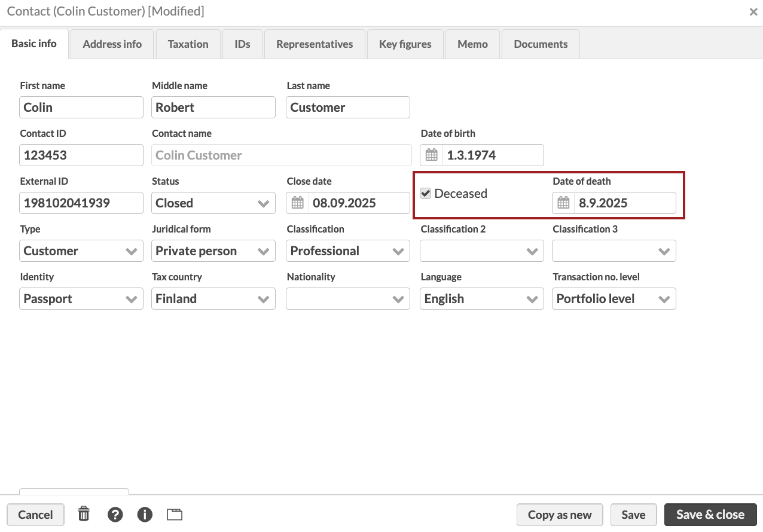Open the Key figures tab
This screenshot has width=763, height=532.
coord(405,44)
